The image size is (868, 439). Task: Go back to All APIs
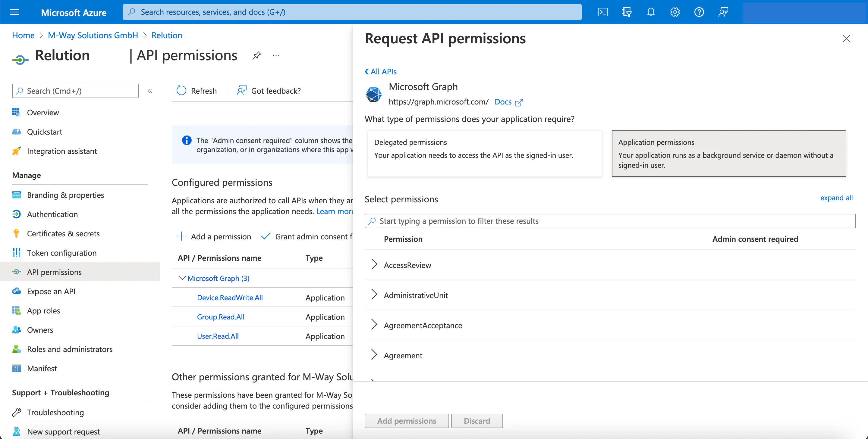click(x=381, y=71)
